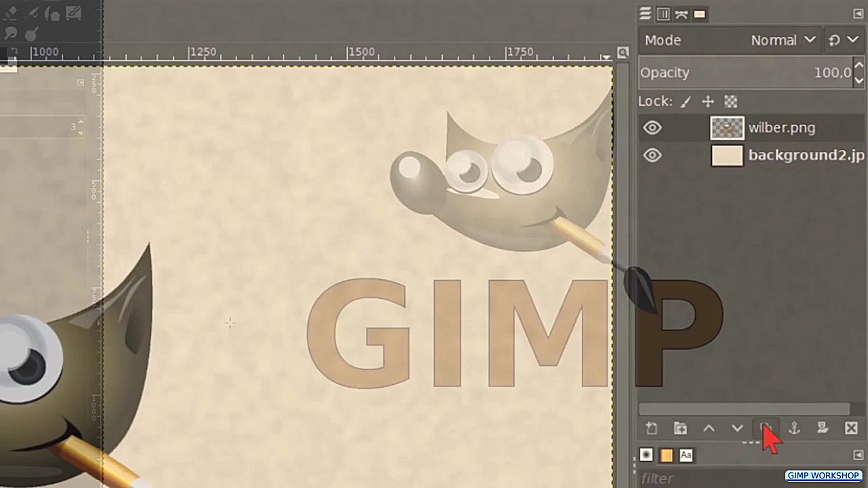Image resolution: width=868 pixels, height=488 pixels.
Task: Click the background2.jp layer name
Action: pos(806,155)
